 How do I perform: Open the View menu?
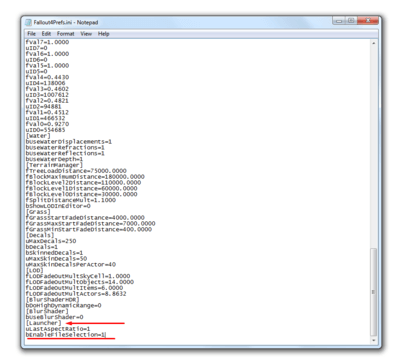[x=86, y=34]
